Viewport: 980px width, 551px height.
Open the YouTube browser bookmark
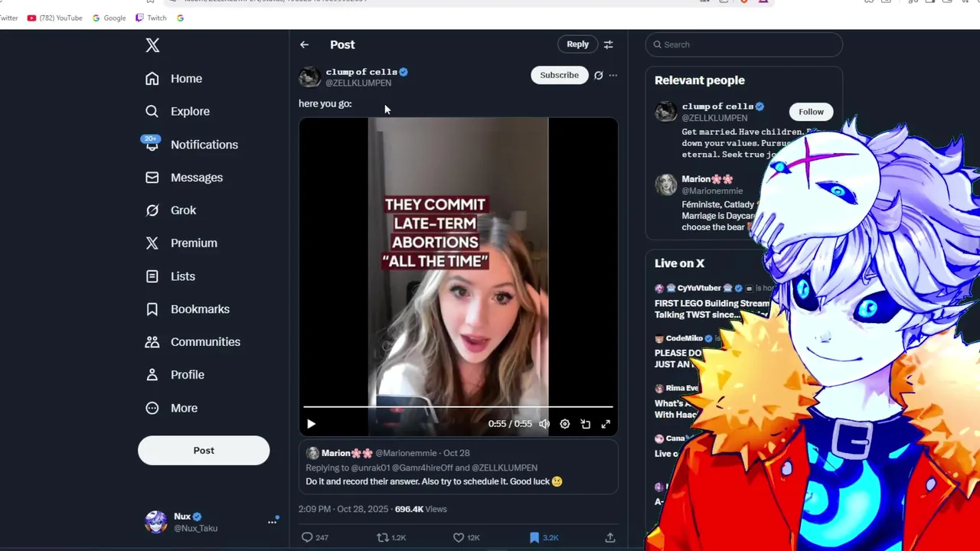pyautogui.click(x=54, y=18)
